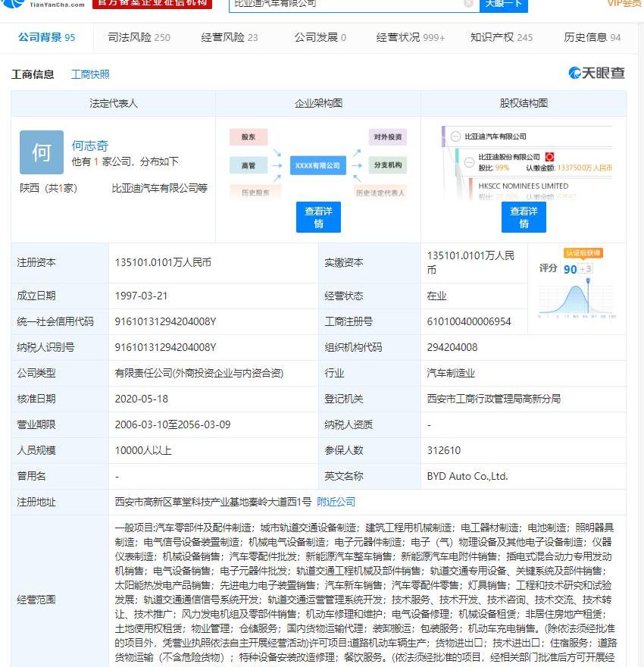This screenshot has width=644, height=667.
Task: Click the 核准日期 value 2020-05-18
Action: [142, 399]
